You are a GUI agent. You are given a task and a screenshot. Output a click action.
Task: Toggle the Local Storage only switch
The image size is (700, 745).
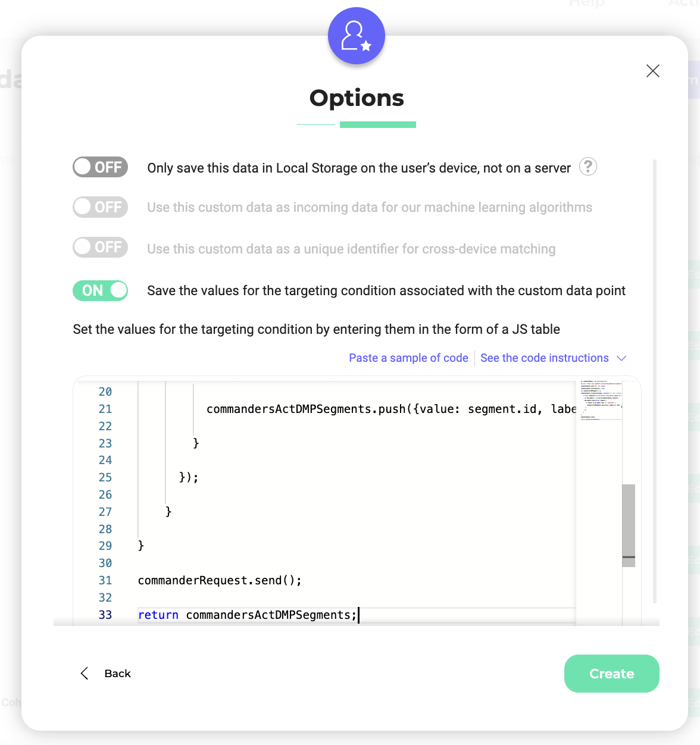(x=101, y=167)
